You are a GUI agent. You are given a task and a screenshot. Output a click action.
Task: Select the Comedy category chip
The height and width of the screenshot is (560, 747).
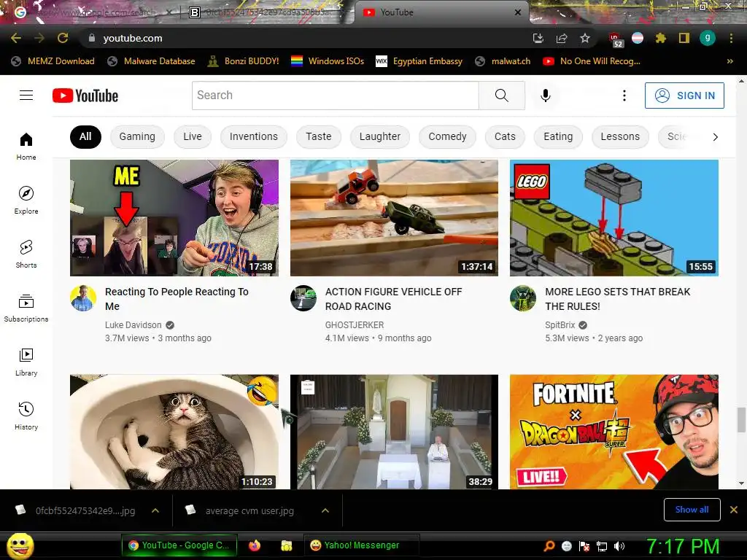pyautogui.click(x=447, y=136)
